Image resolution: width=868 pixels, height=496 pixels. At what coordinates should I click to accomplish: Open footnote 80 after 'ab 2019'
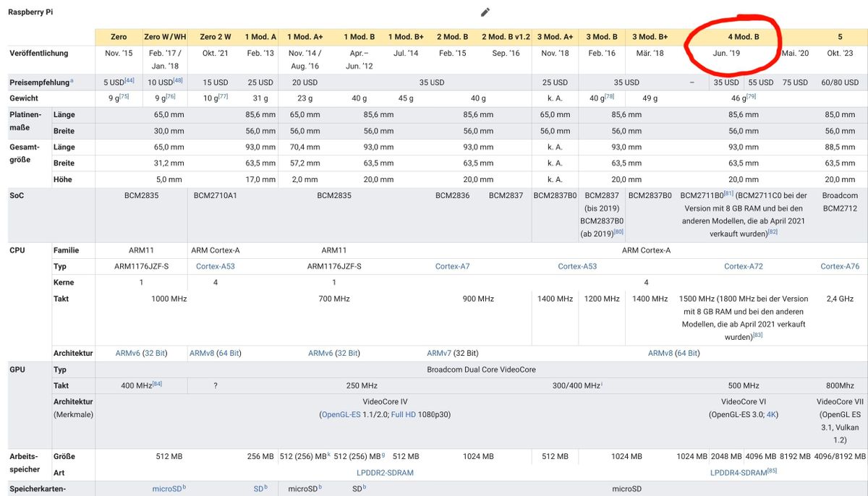tap(619, 231)
